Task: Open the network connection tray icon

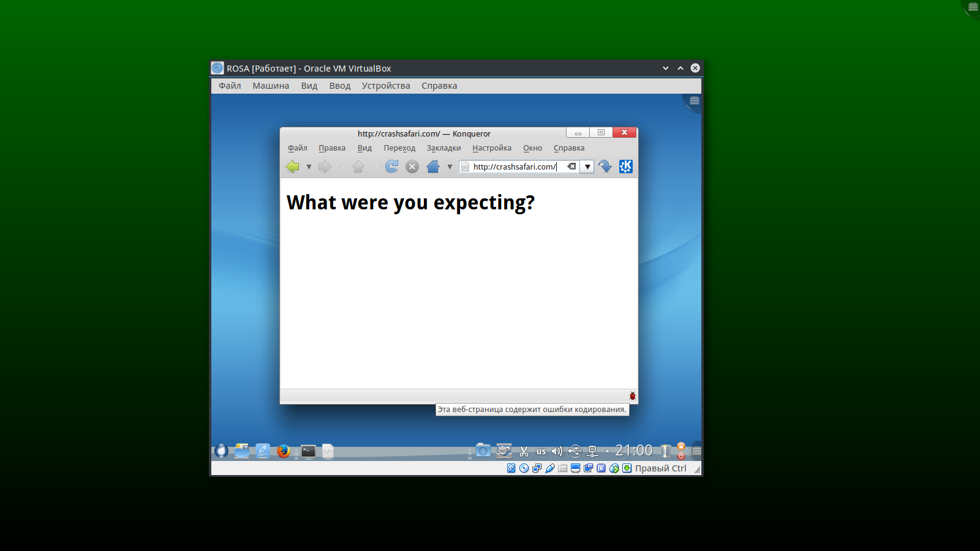Action: pos(592,452)
